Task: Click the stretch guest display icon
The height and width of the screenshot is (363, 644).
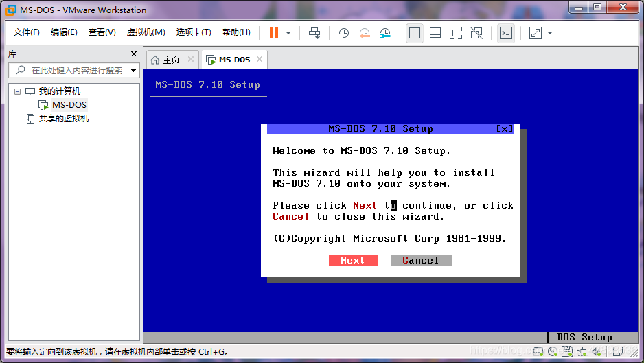Action: tap(535, 33)
